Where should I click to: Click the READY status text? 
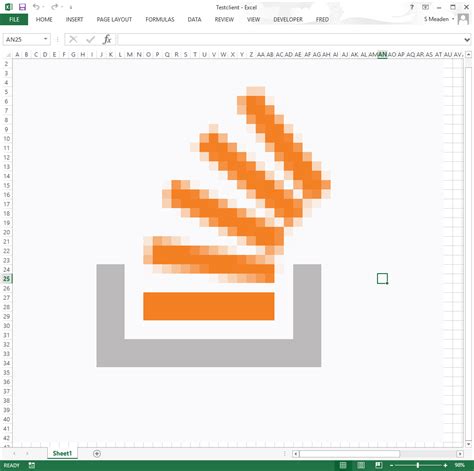[12, 465]
